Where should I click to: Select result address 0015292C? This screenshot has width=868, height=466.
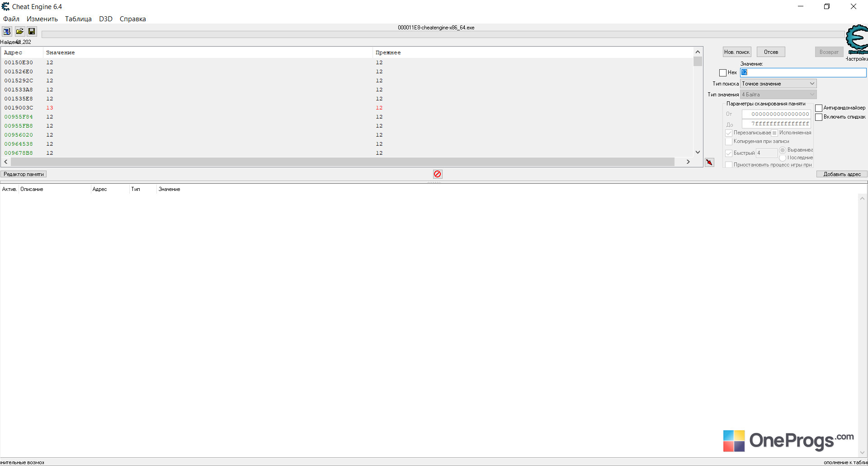19,81
